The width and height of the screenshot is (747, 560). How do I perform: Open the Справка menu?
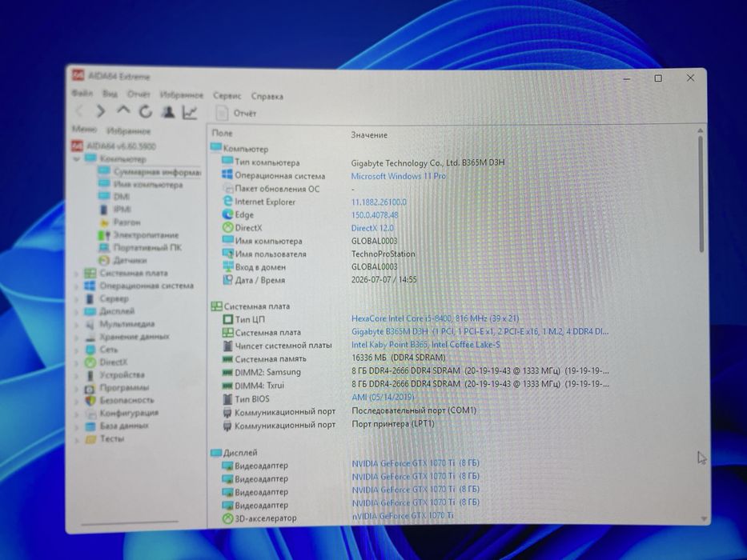click(267, 96)
